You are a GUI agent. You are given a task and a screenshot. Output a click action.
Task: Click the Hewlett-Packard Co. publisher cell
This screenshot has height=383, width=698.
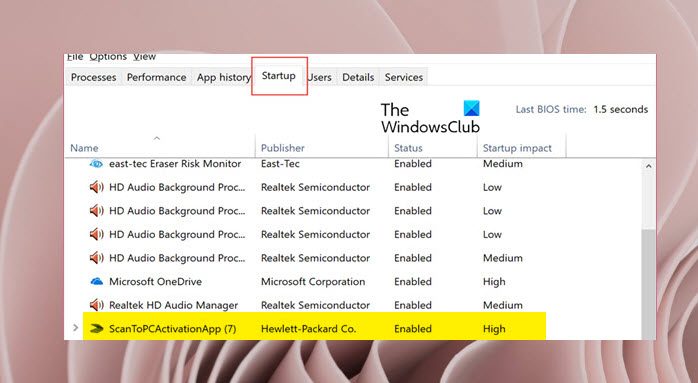pyautogui.click(x=308, y=329)
